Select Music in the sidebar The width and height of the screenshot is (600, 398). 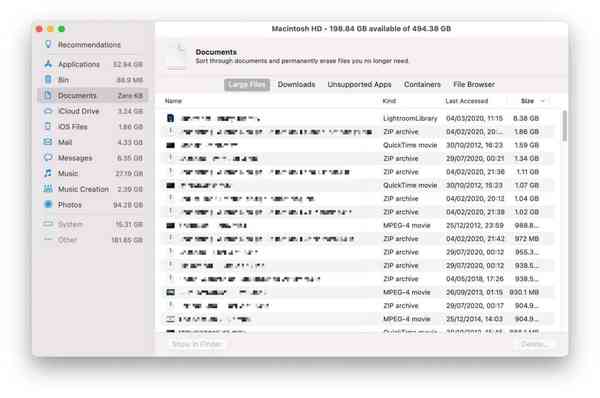[93, 173]
